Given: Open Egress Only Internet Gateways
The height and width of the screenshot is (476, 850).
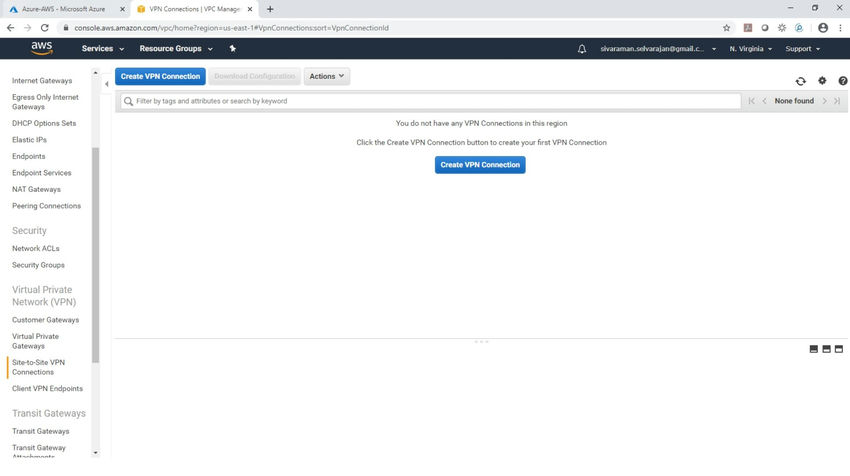Looking at the screenshot, I should [x=45, y=102].
